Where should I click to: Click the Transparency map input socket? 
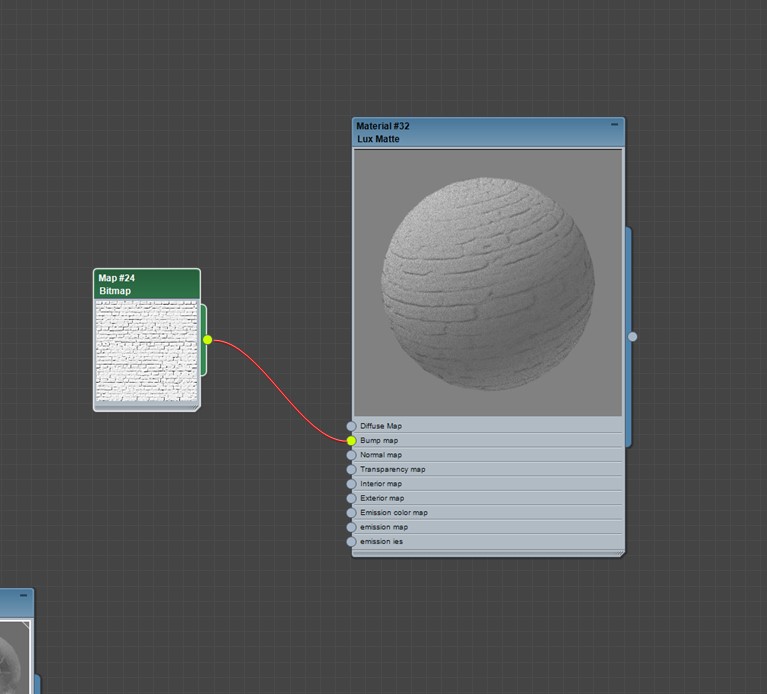[x=351, y=469]
